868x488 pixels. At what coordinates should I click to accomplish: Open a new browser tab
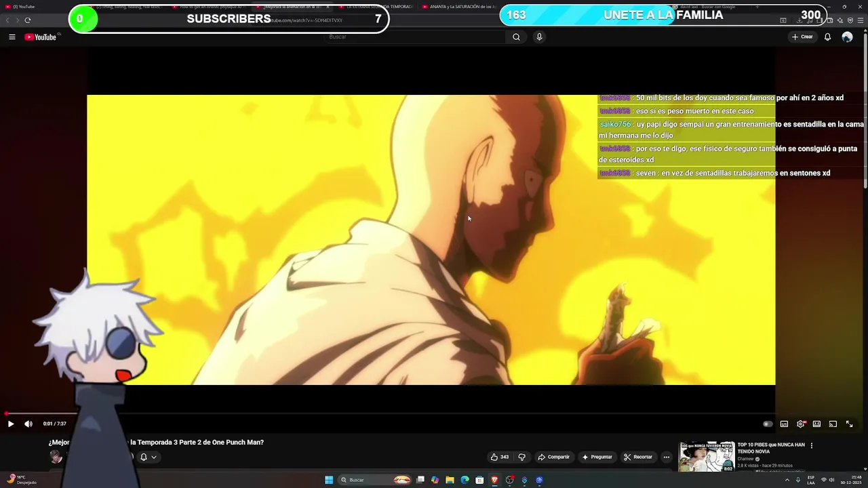[757, 7]
